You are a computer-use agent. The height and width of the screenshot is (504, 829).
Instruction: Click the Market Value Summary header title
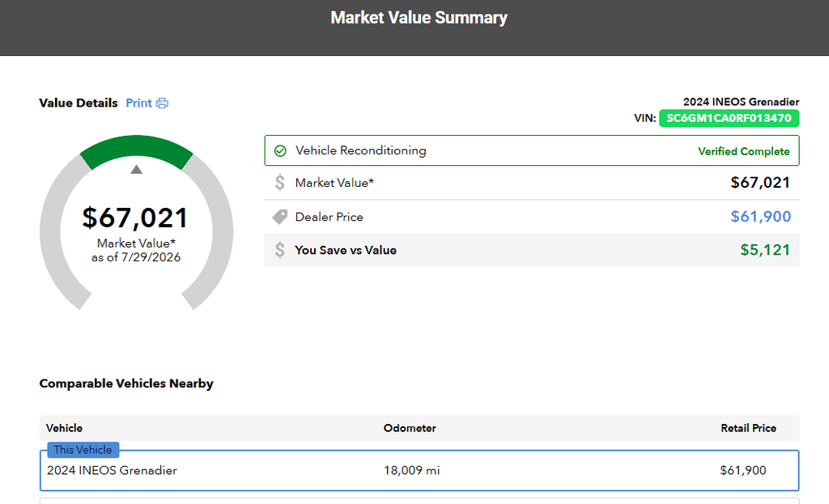point(419,18)
